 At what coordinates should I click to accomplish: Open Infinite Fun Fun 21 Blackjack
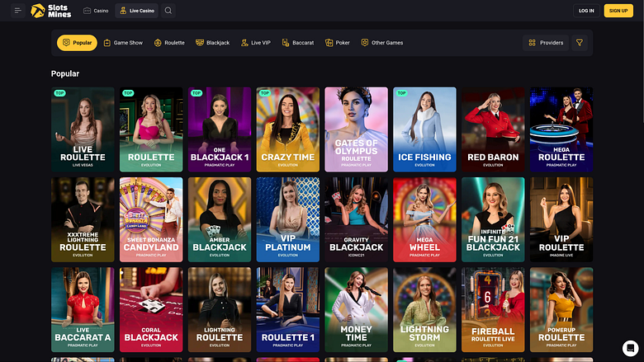click(x=493, y=219)
